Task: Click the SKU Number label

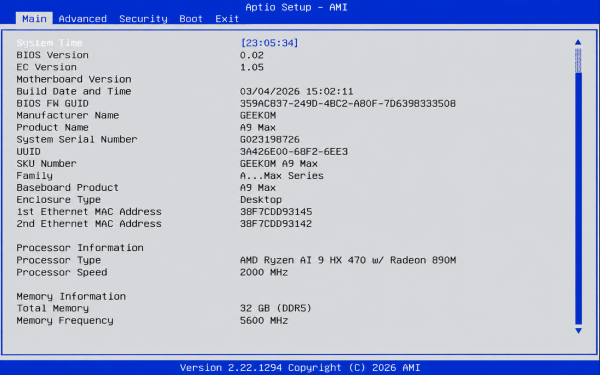Action: (46, 163)
